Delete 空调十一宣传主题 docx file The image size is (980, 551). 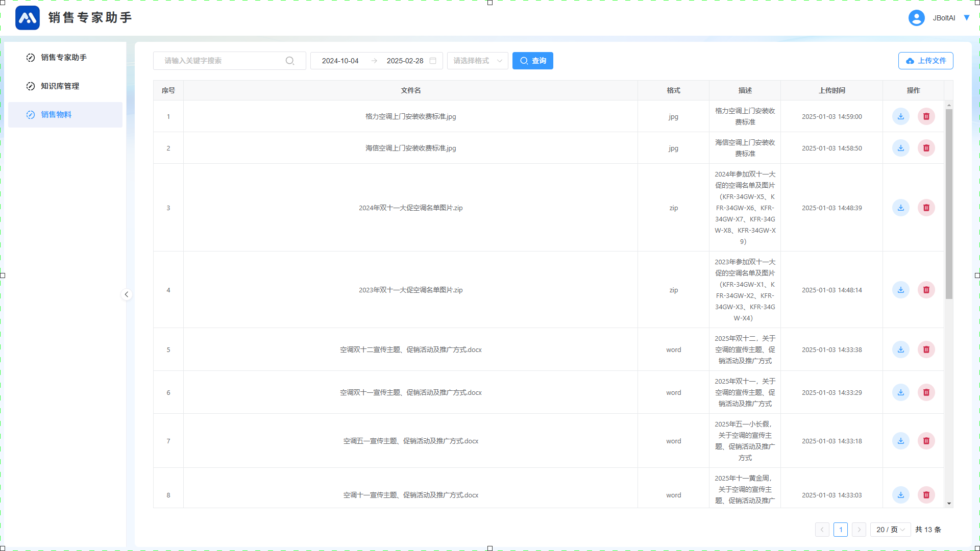(926, 495)
